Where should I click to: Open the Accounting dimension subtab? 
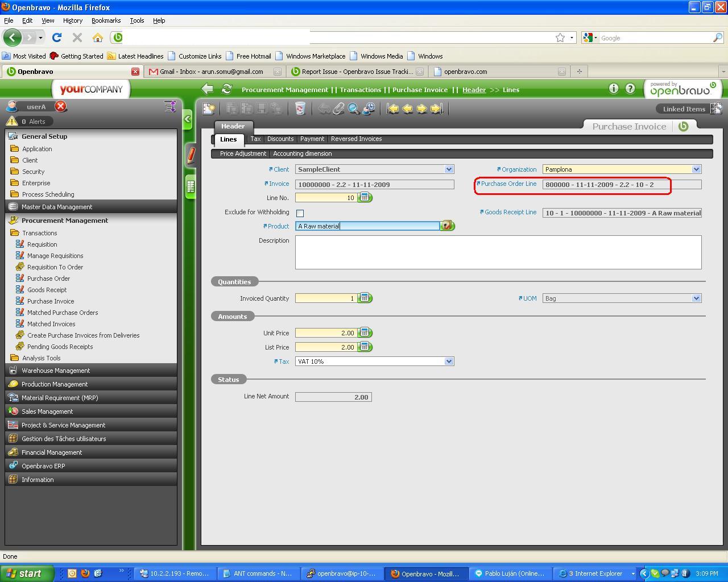(302, 153)
